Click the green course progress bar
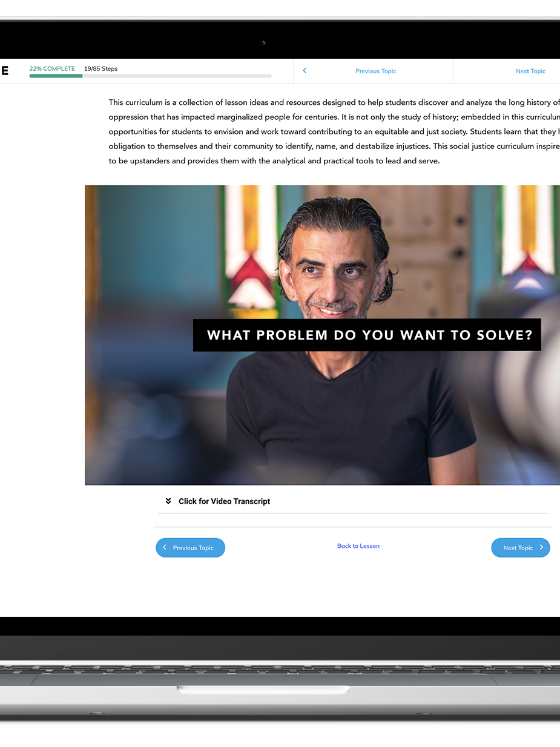The width and height of the screenshot is (560, 747). (x=56, y=76)
